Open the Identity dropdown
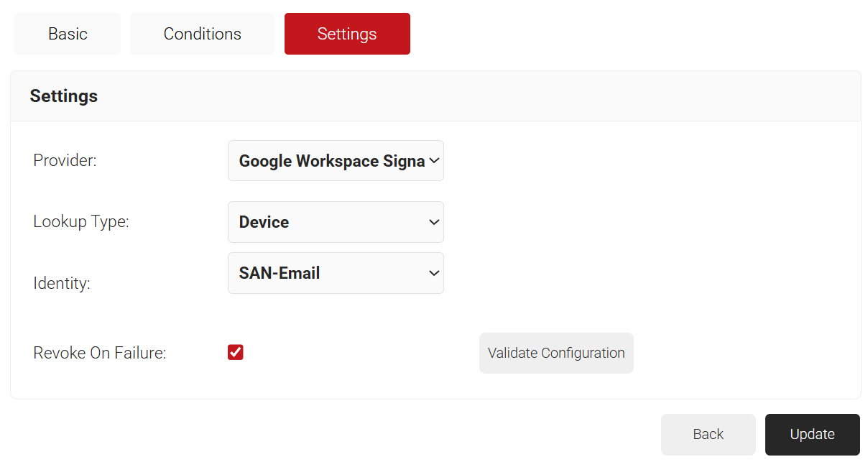 click(336, 273)
